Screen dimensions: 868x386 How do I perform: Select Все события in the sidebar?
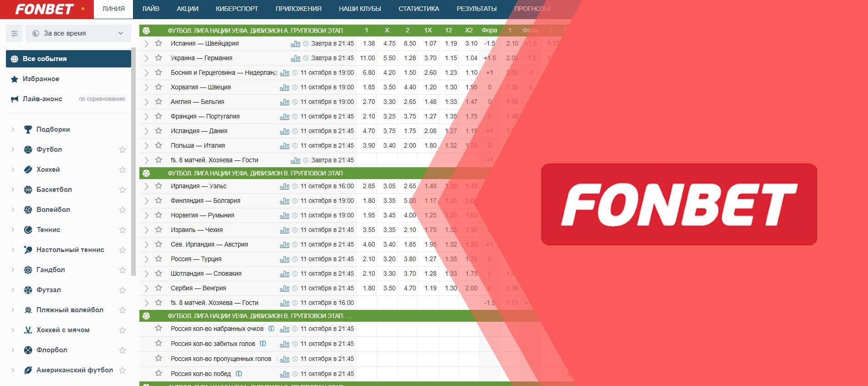[x=68, y=59]
